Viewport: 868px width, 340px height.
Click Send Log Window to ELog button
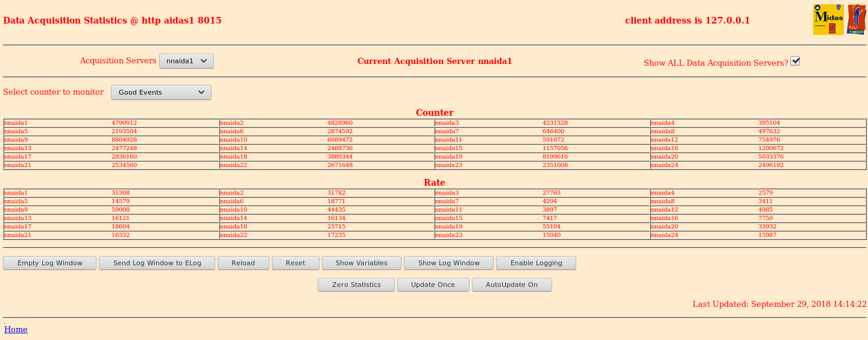point(157,263)
